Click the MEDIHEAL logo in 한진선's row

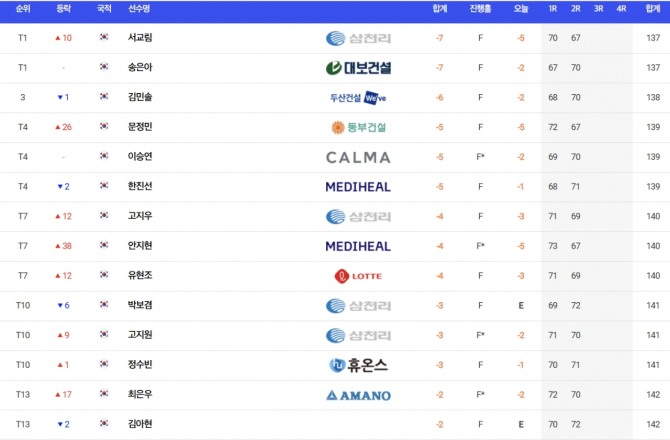[358, 187]
